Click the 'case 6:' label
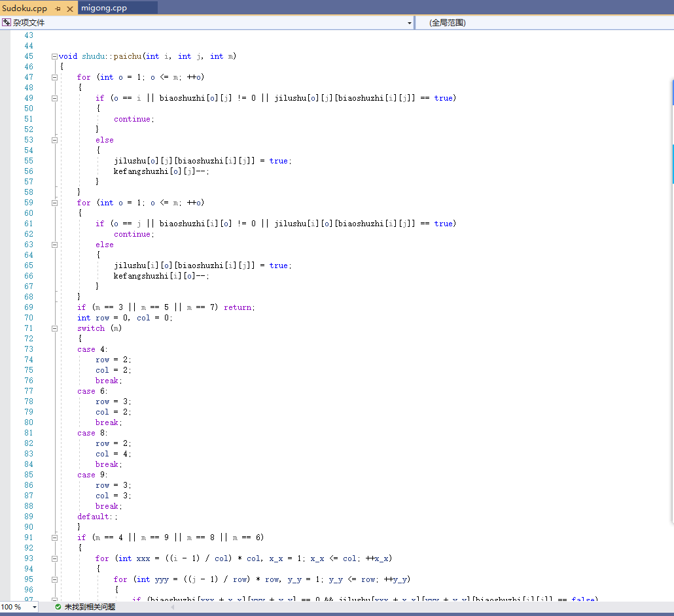 click(92, 391)
